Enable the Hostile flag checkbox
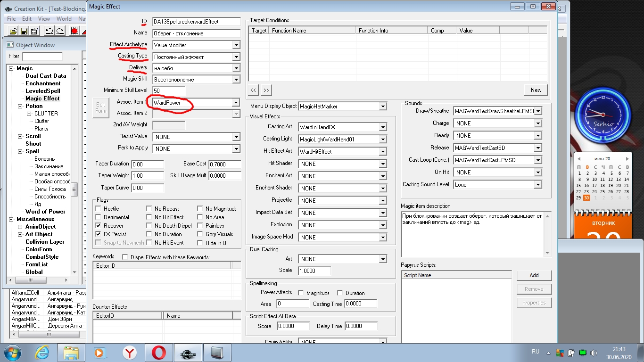The height and width of the screenshot is (362, 644). coord(98,209)
